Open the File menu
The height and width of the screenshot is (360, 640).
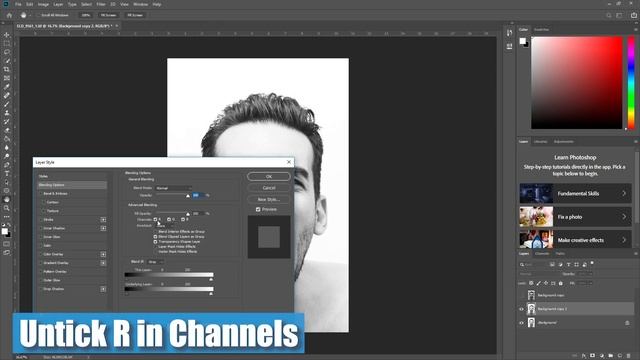click(18, 4)
